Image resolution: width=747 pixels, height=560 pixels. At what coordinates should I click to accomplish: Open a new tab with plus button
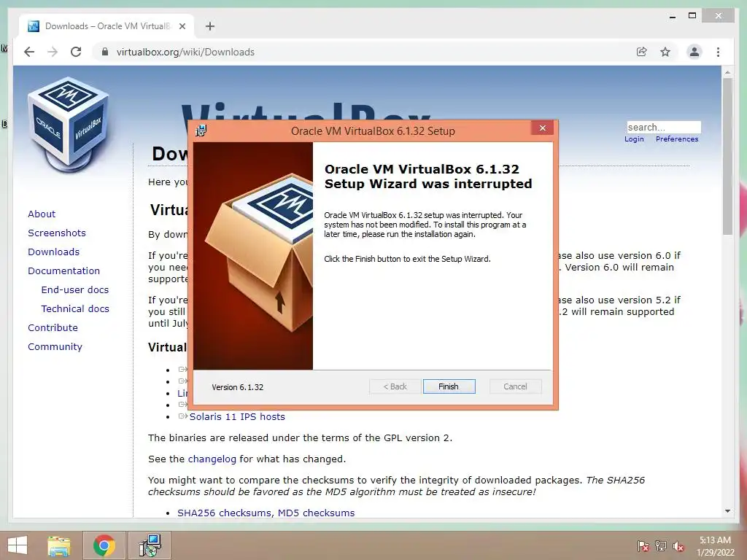click(x=210, y=26)
